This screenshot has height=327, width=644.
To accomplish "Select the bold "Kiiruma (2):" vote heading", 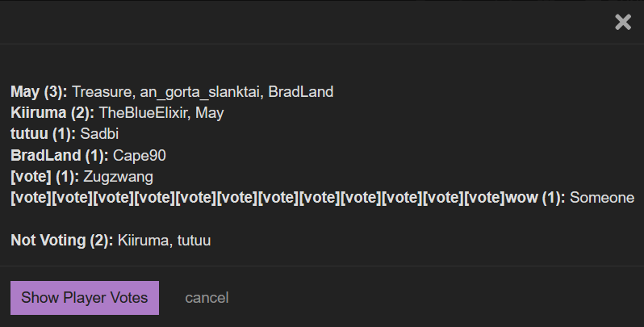I will pos(52,112).
